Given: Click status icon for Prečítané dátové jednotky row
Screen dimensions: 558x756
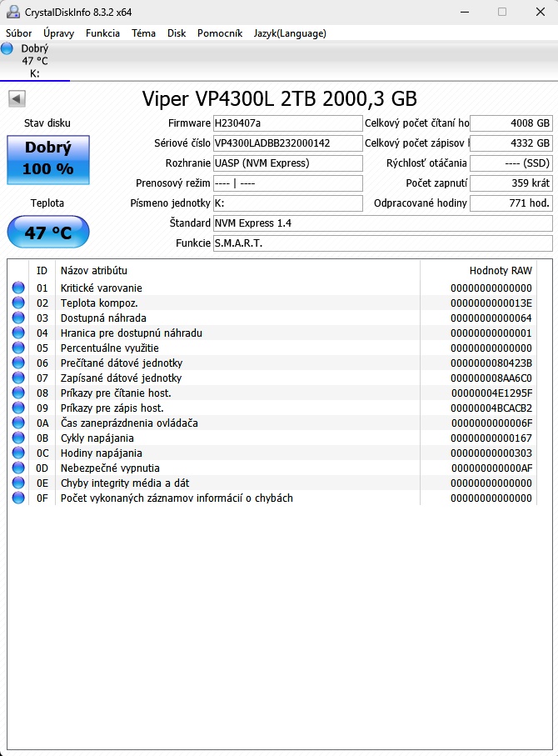Looking at the screenshot, I should 18,363.
